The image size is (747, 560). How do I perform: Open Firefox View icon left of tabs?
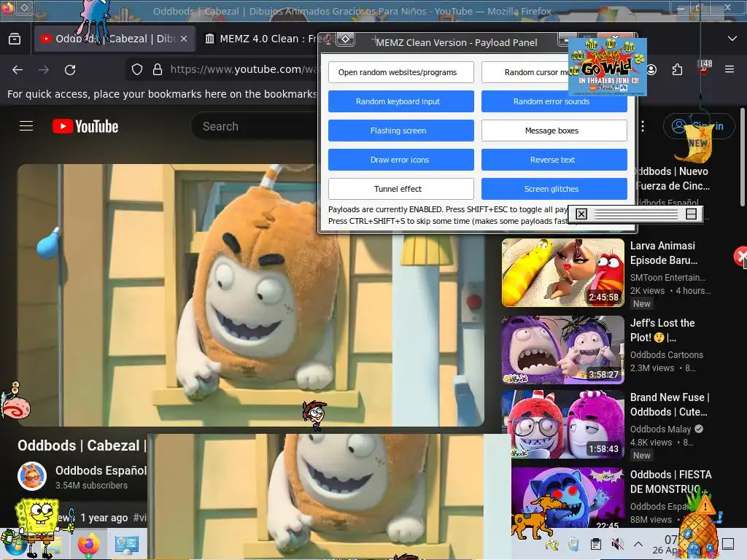tap(15, 39)
